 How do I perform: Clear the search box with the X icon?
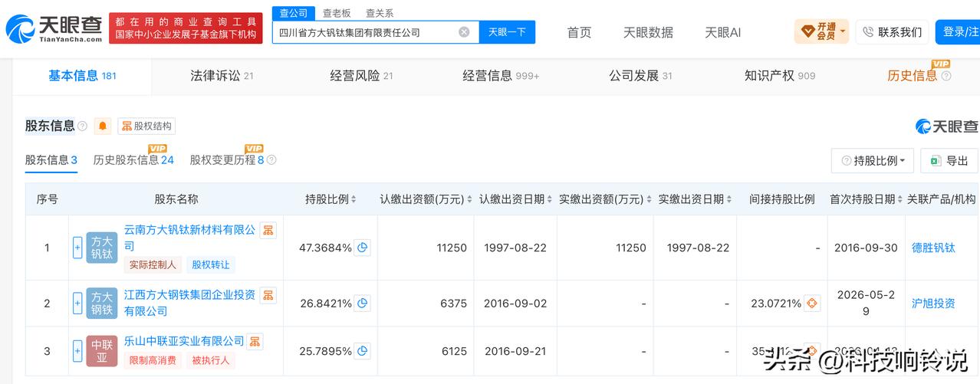point(464,32)
